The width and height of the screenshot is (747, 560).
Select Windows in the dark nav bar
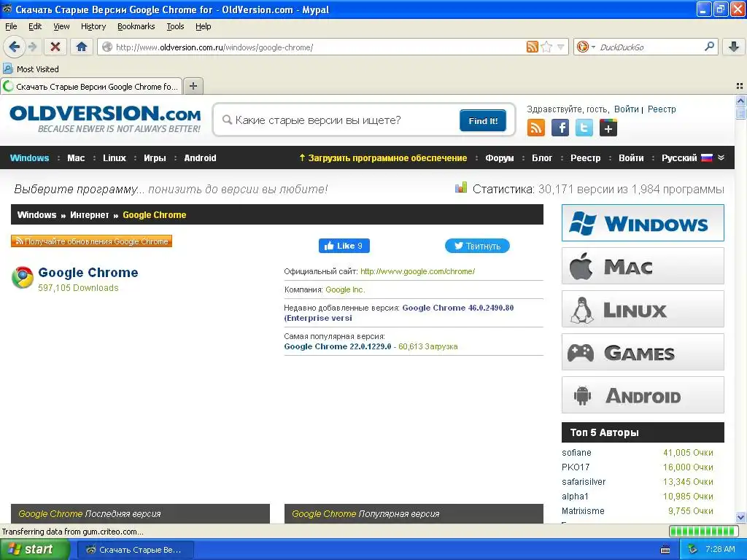29,157
